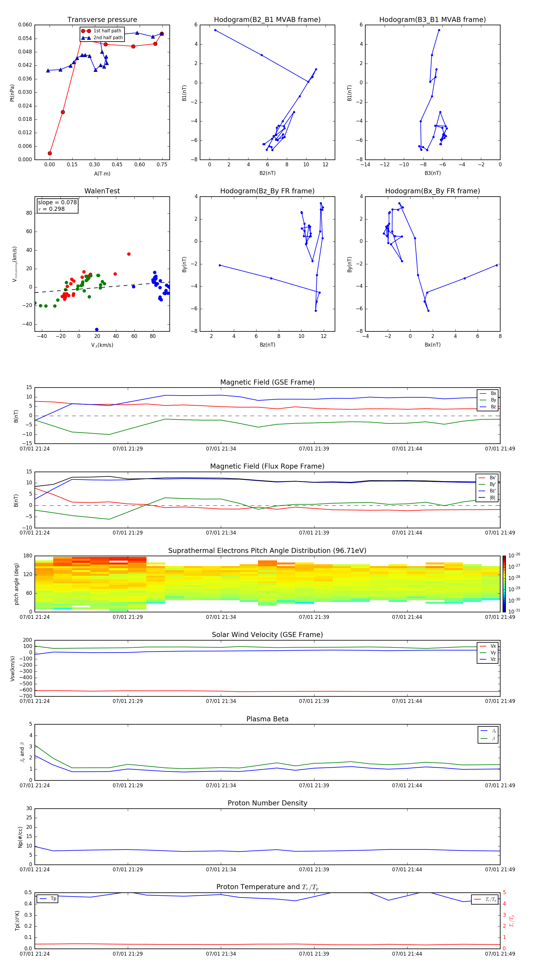Image resolution: width=535 pixels, height=980 pixels.
Task: Click 'A(T·m)' x-axis label
Action: (102, 173)
